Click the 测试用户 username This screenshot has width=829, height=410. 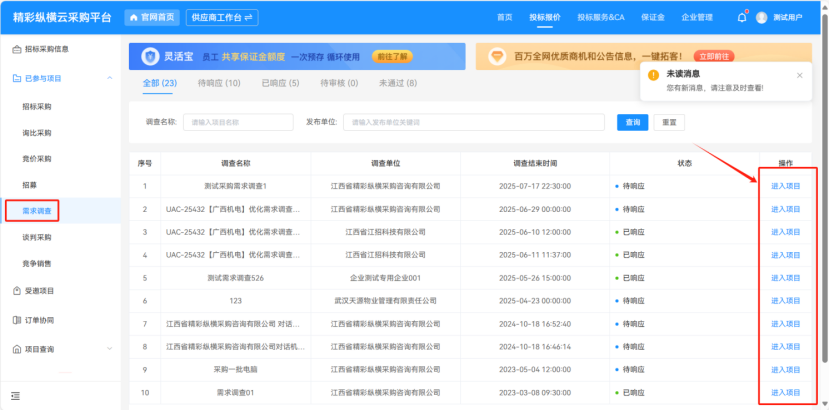click(787, 17)
